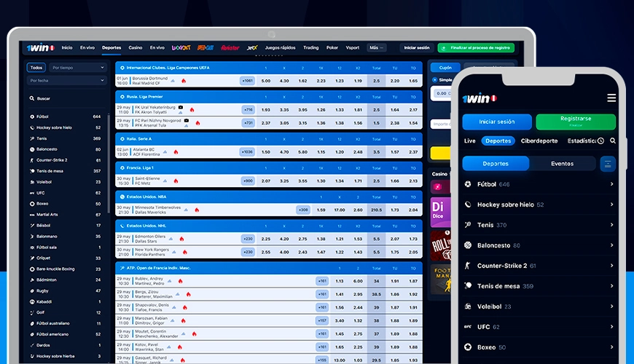The image size is (634, 364).
Task: Tap the Baloncesto ball icon on the phone
Action: (468, 245)
